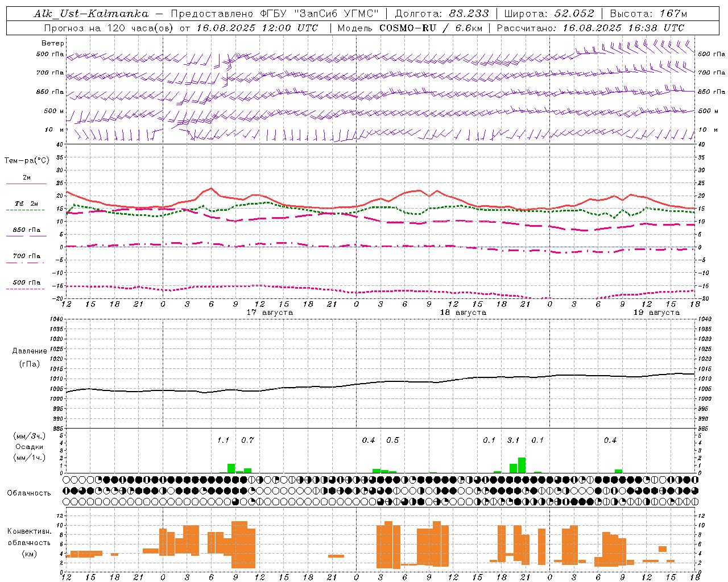This screenshot has width=728, height=582.
Task: Click the Тем-ра(°C) axis label
Action: 27,161
